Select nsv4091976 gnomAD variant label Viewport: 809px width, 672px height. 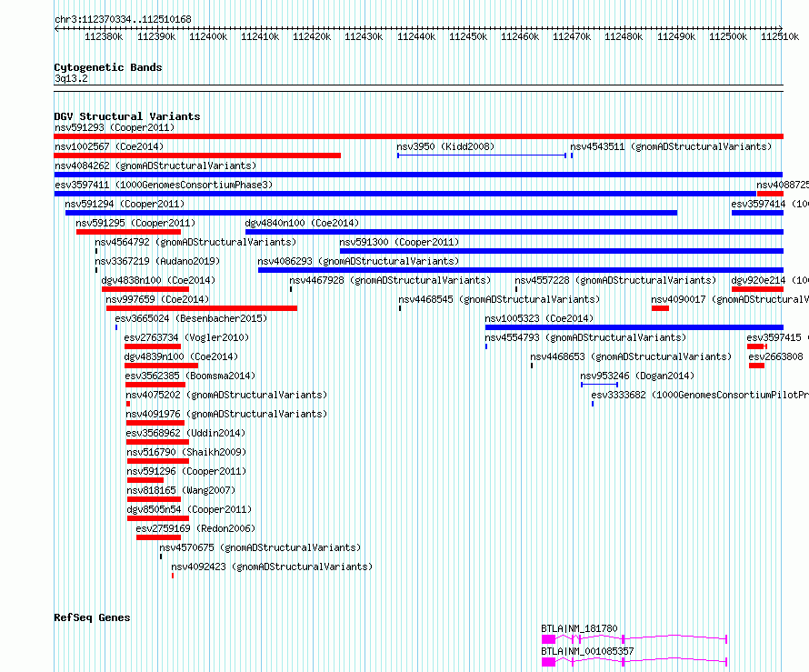pos(226,414)
